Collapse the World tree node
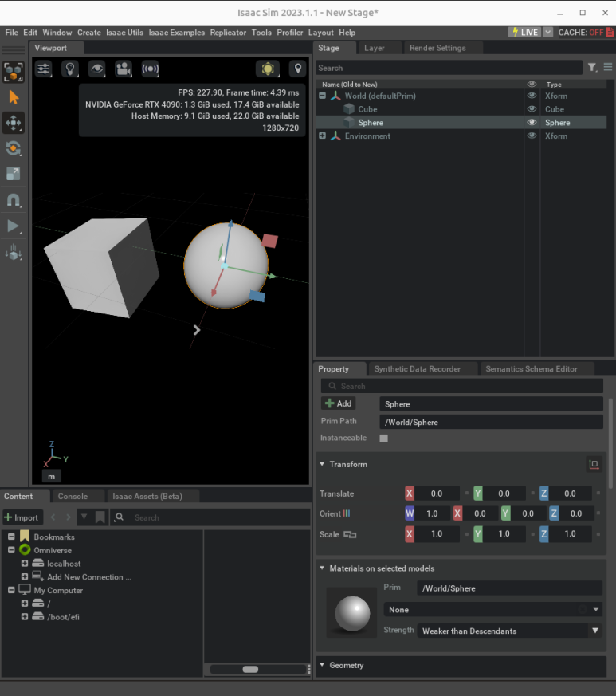The image size is (616, 696). pyautogui.click(x=323, y=96)
